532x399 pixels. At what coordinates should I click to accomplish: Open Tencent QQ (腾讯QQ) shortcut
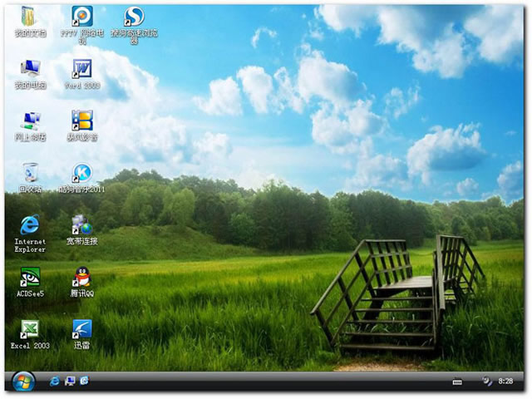(81, 278)
